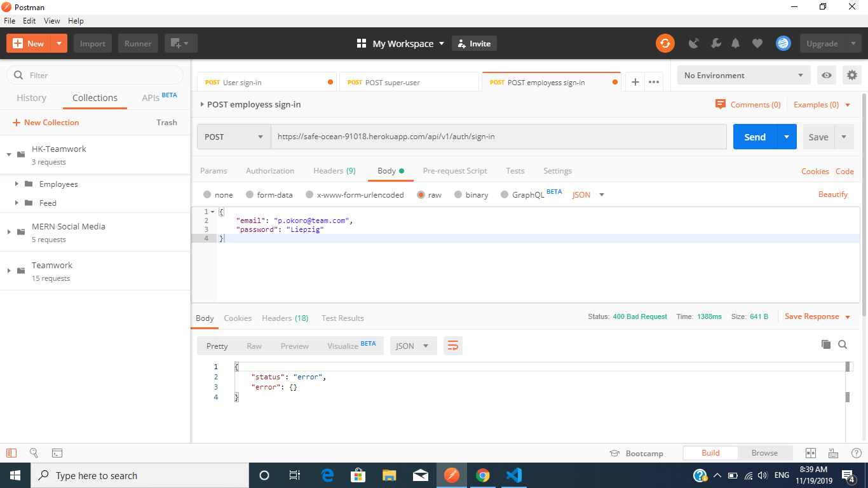This screenshot has width=868, height=488.
Task: Switch to the Authorization tab
Action: [270, 170]
